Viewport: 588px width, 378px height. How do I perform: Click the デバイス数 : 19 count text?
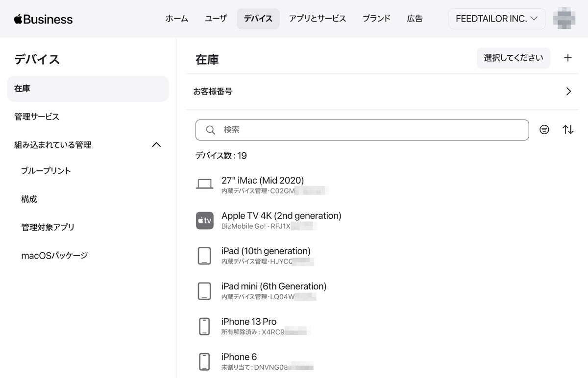click(221, 156)
